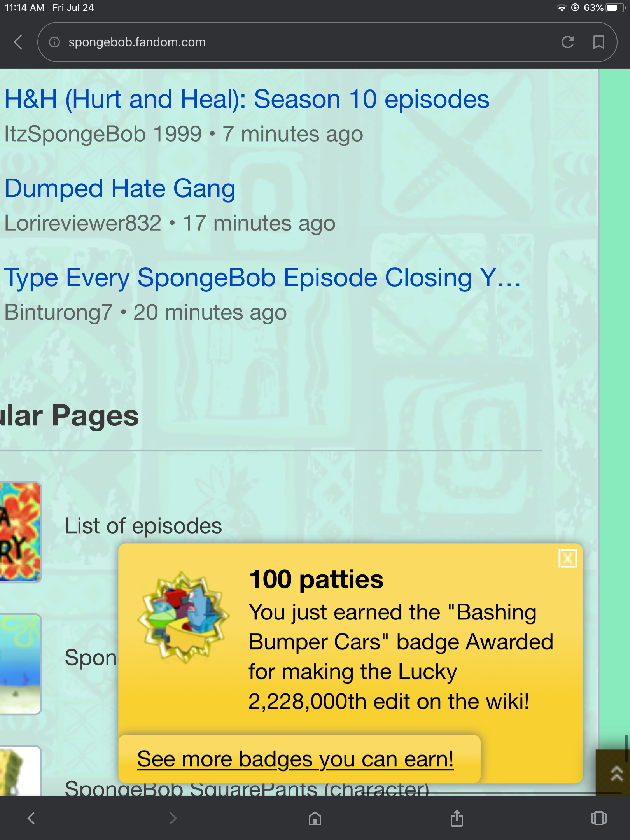
Task: Click the badge medal image in popup
Action: tap(183, 618)
